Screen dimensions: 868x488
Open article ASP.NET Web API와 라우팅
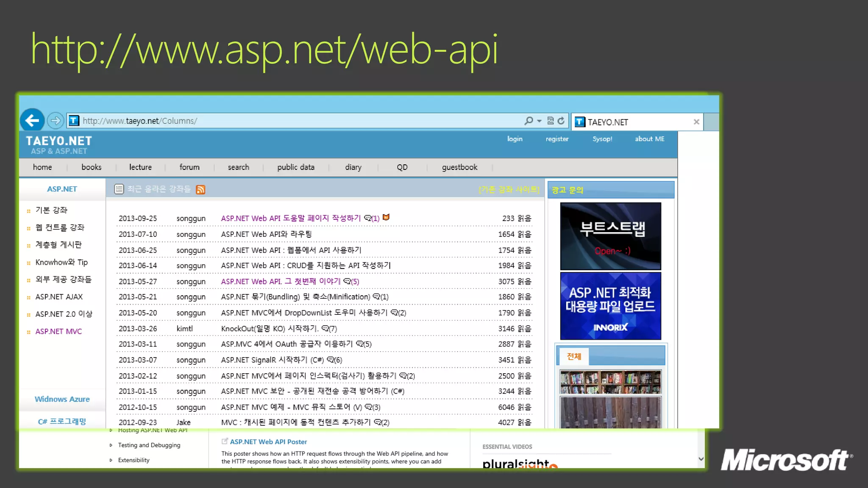(x=266, y=234)
